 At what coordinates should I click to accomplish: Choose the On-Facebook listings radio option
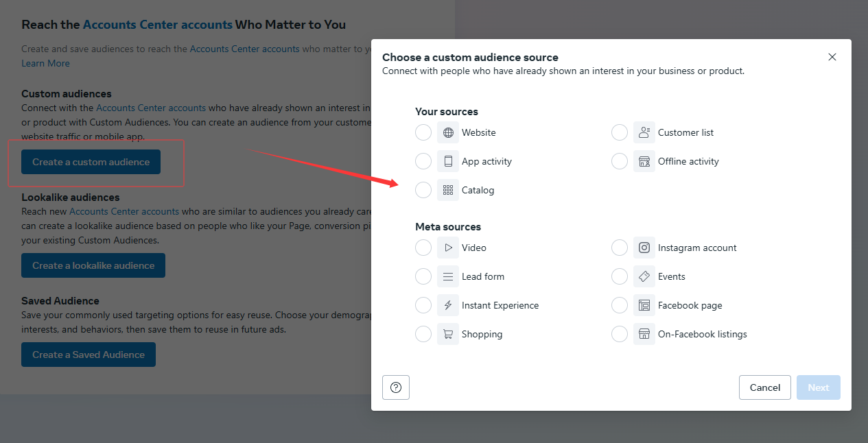pos(620,334)
